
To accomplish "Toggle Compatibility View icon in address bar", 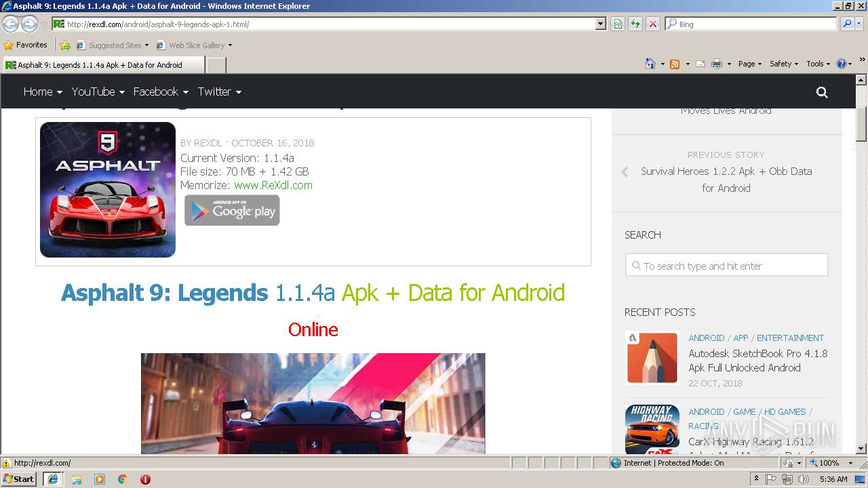I will [x=618, y=24].
